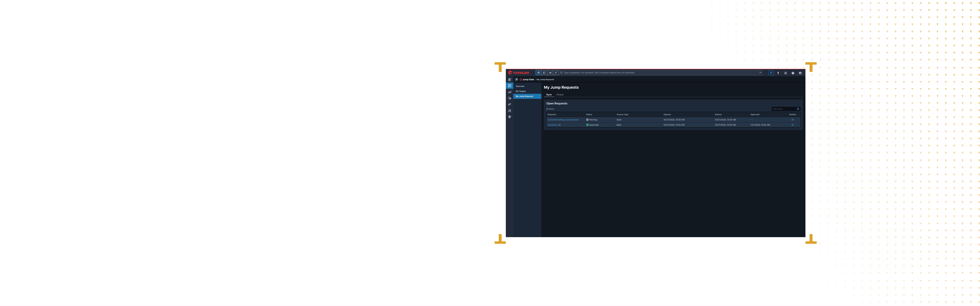980x306 pixels.
Task: Open the help question mark icon
Action: [x=793, y=73]
